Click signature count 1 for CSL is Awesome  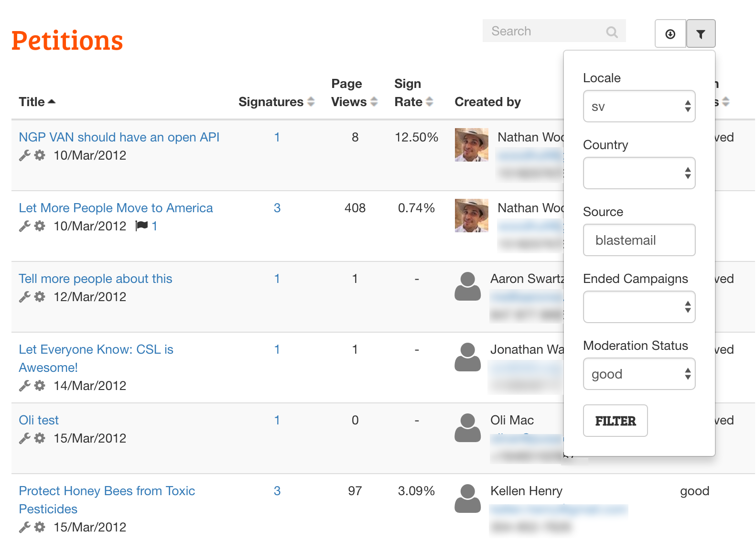[277, 349]
